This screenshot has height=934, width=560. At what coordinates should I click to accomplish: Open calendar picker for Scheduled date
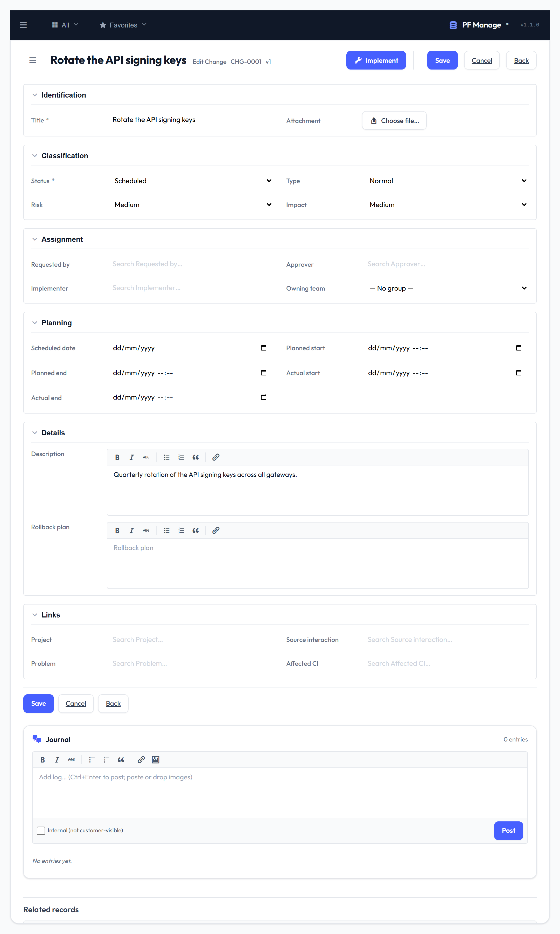coord(264,348)
